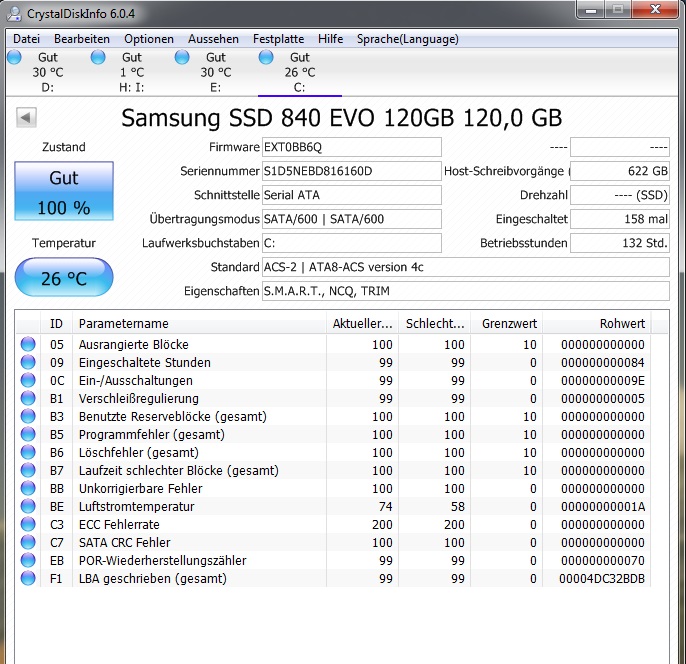This screenshot has width=686, height=664.
Task: Select the Ein-/Ausschaltungen parameter name
Action: [136, 381]
